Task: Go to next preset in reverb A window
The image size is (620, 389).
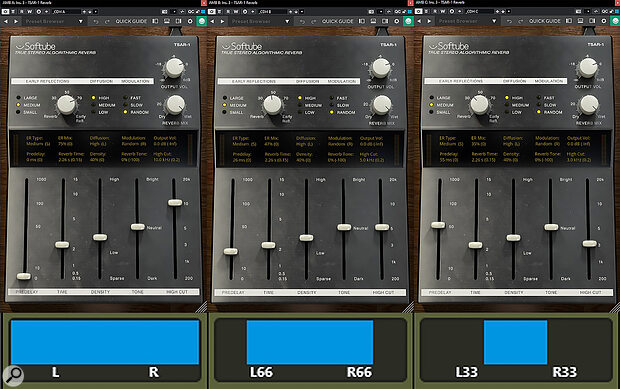Action: [x=16, y=21]
